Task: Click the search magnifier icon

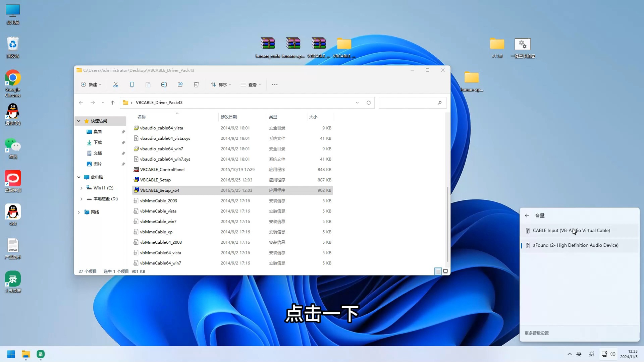Action: (x=439, y=103)
